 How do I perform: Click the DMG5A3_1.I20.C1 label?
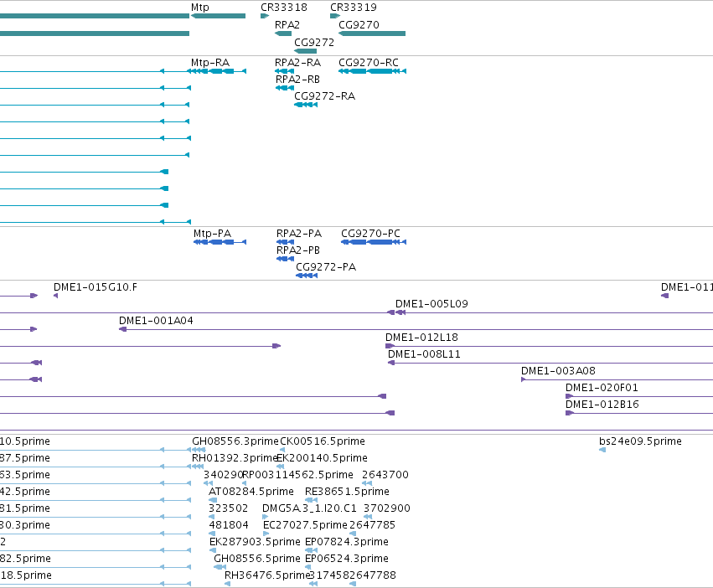pos(309,508)
